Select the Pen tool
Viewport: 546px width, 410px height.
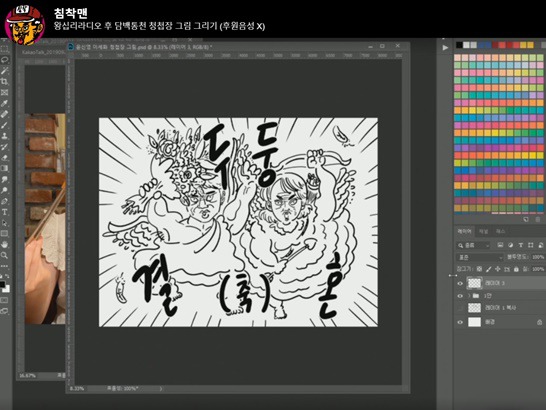(x=5, y=201)
